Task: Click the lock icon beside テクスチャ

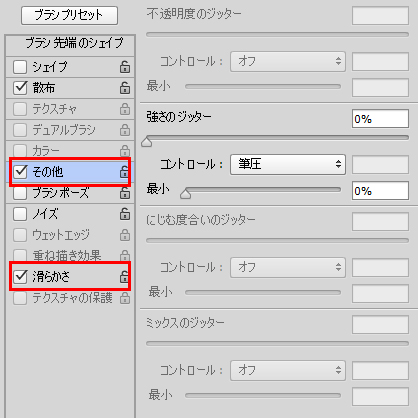Action: 125,109
